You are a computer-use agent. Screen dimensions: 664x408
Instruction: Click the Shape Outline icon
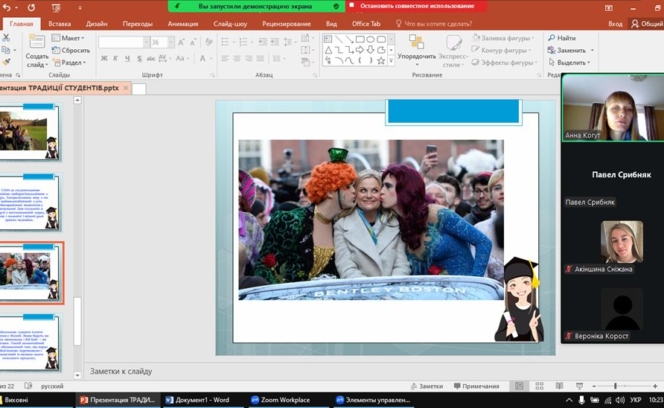click(477, 50)
